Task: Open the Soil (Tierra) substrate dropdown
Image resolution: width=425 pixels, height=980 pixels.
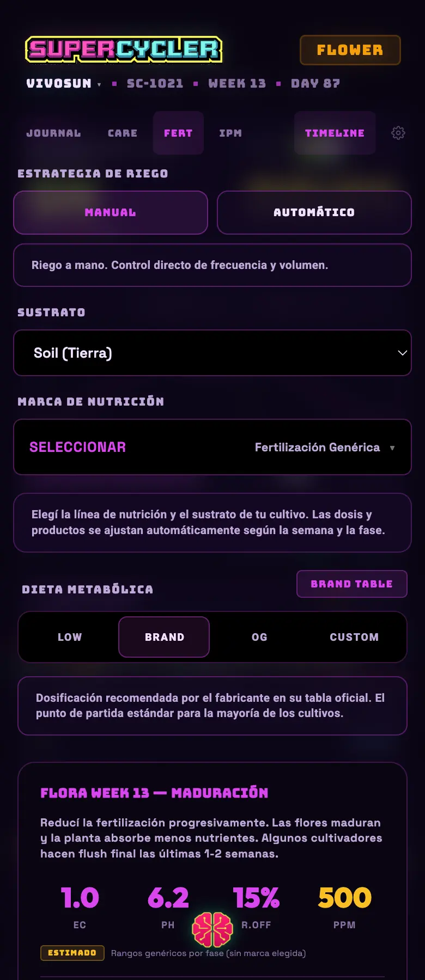Action: point(212,353)
